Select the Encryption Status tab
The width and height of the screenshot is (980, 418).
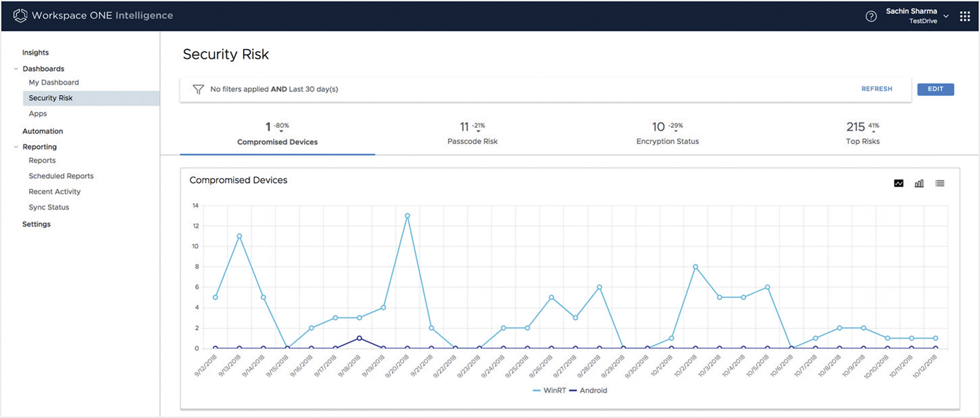click(x=667, y=134)
